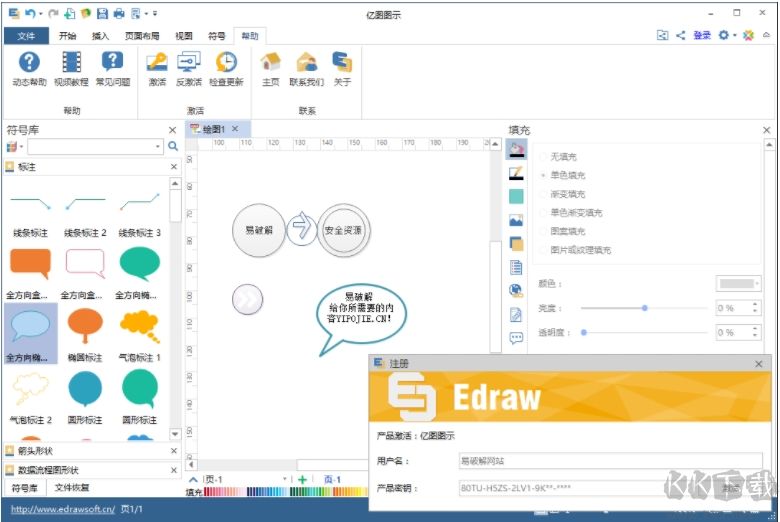780x522 pixels.
Task: Click the 反激活 deactivate icon
Action: tap(189, 69)
